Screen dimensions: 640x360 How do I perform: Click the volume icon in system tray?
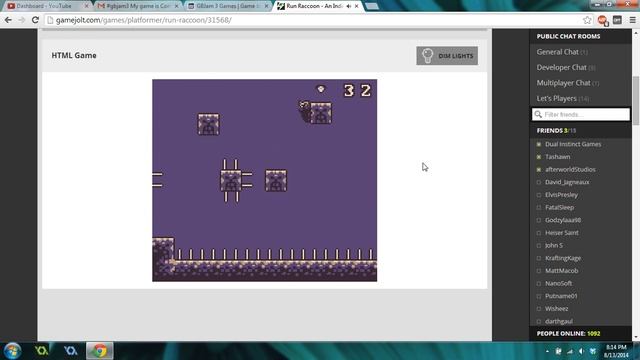(x=581, y=351)
